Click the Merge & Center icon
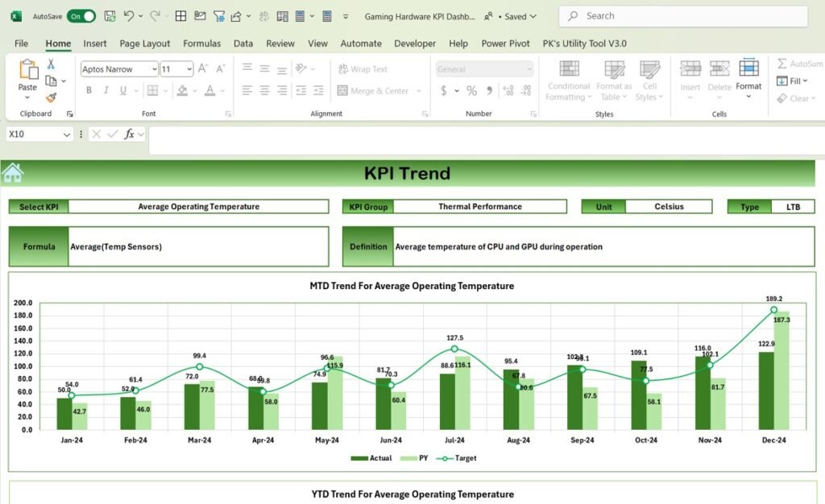825x504 pixels. (x=375, y=90)
